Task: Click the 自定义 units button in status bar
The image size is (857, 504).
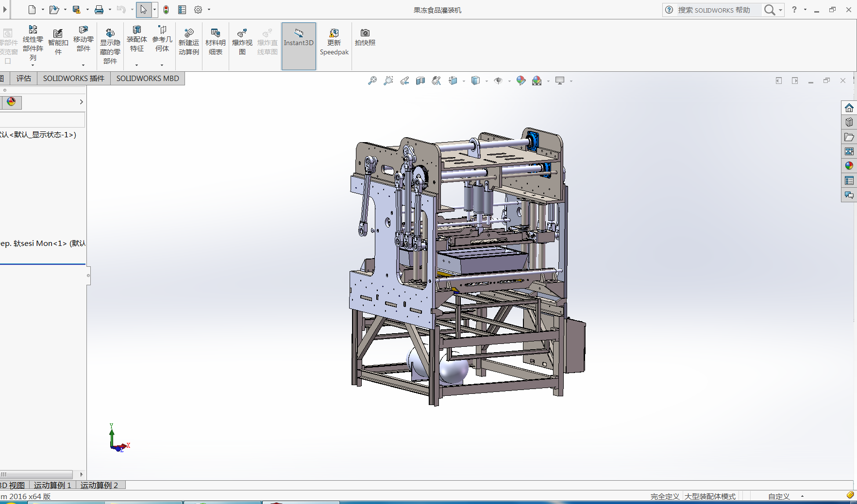Action: tap(779, 496)
